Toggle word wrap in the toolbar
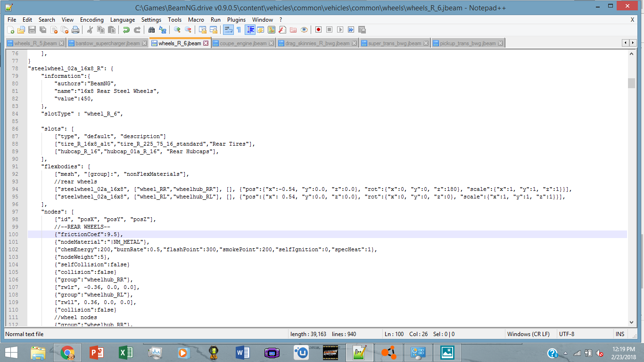 tap(228, 30)
